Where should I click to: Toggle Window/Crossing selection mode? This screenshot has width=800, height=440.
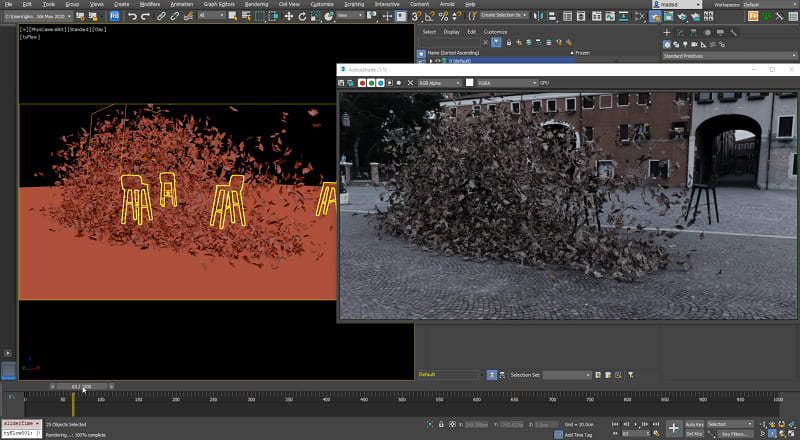pos(273,16)
